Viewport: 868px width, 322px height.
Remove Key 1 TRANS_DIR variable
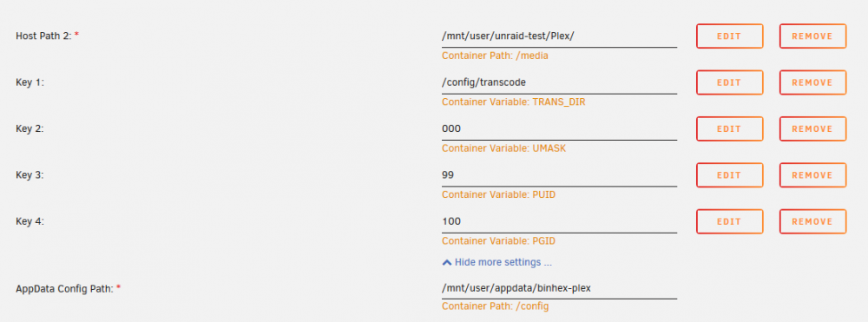click(x=812, y=82)
